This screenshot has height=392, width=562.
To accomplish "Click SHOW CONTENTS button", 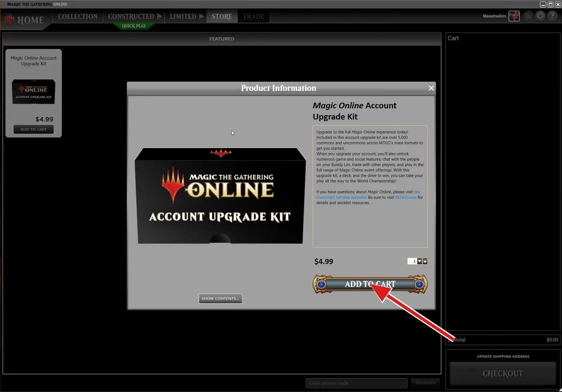I will (220, 298).
